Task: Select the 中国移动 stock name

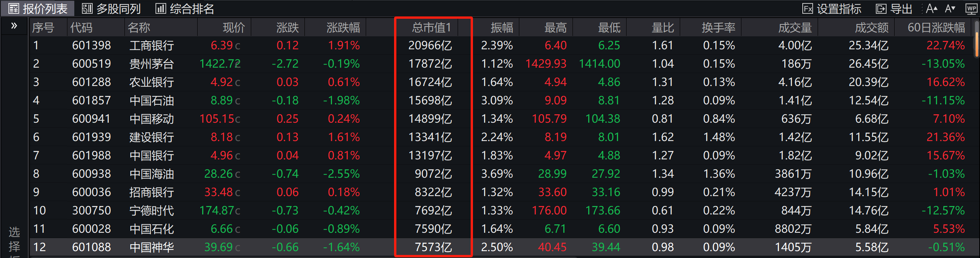Action: pos(152,119)
